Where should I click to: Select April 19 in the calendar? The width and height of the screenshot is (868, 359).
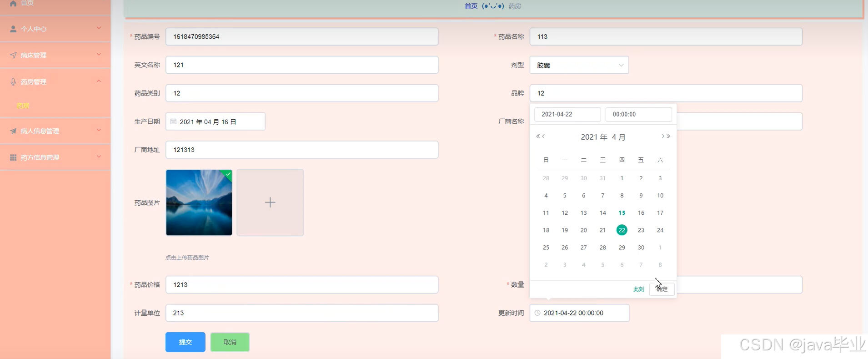[565, 230]
